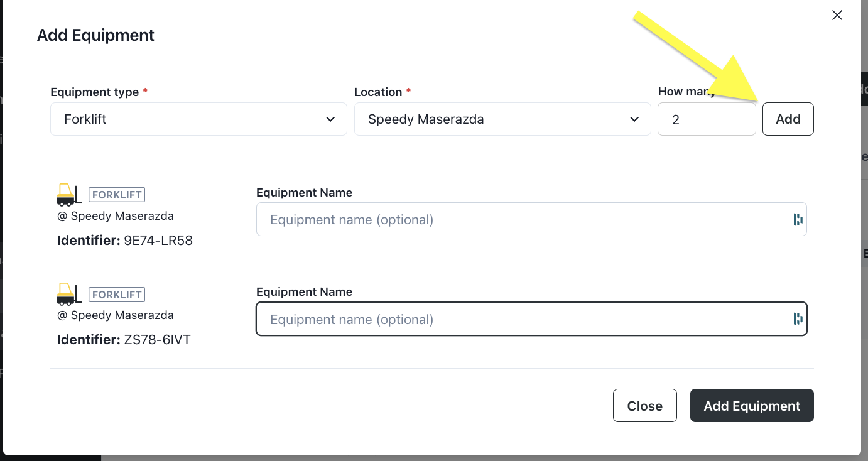Click the Add Equipment confirmation button
The image size is (868, 461).
tap(752, 405)
